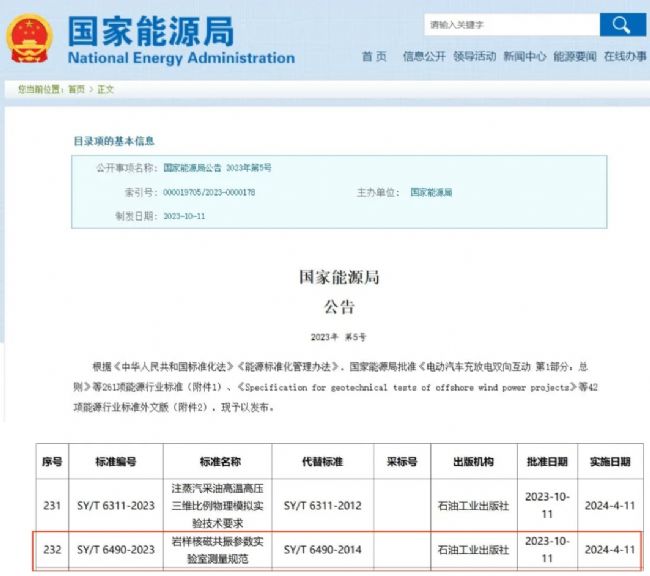Viewport: 650px width, 576px height.
Task: Click the SY/T 6490-2023 table cell
Action: pos(117,549)
